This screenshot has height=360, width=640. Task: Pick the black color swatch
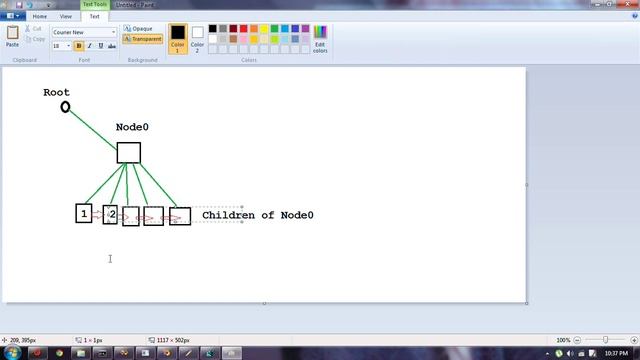(x=213, y=28)
